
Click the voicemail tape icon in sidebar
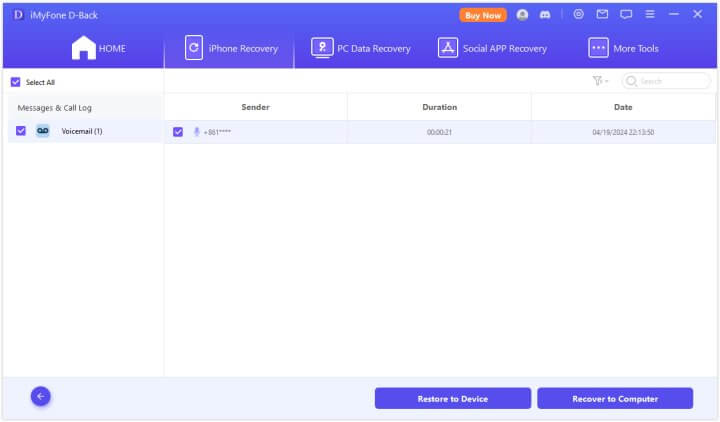coord(43,131)
